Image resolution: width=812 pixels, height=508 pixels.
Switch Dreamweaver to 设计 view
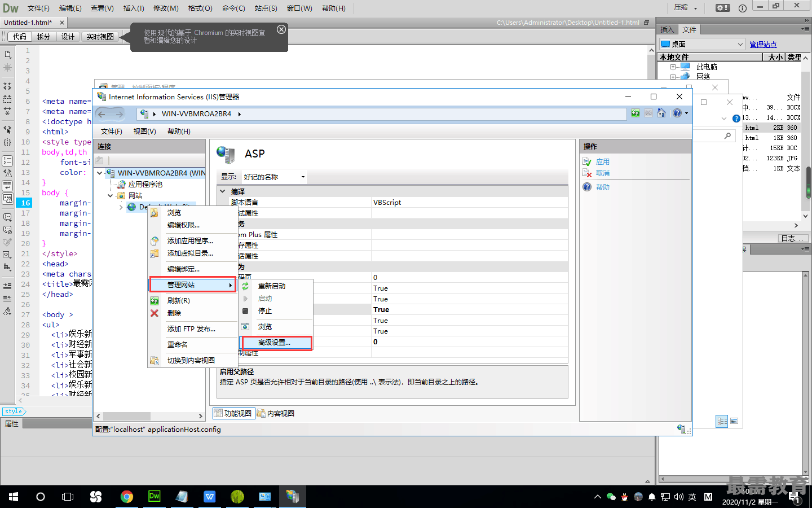pyautogui.click(x=68, y=37)
